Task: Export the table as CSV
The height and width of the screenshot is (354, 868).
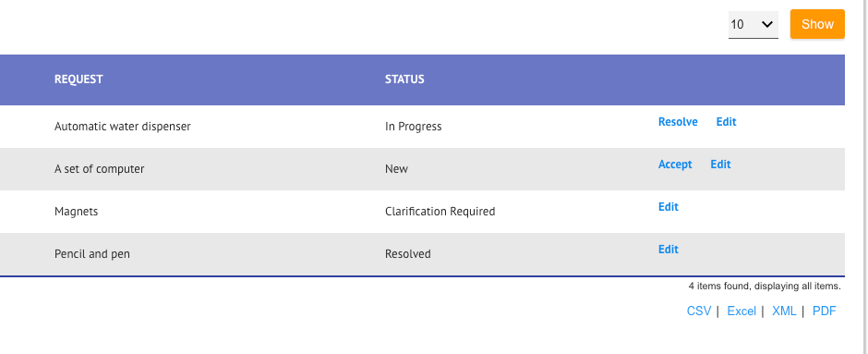Action: point(699,311)
